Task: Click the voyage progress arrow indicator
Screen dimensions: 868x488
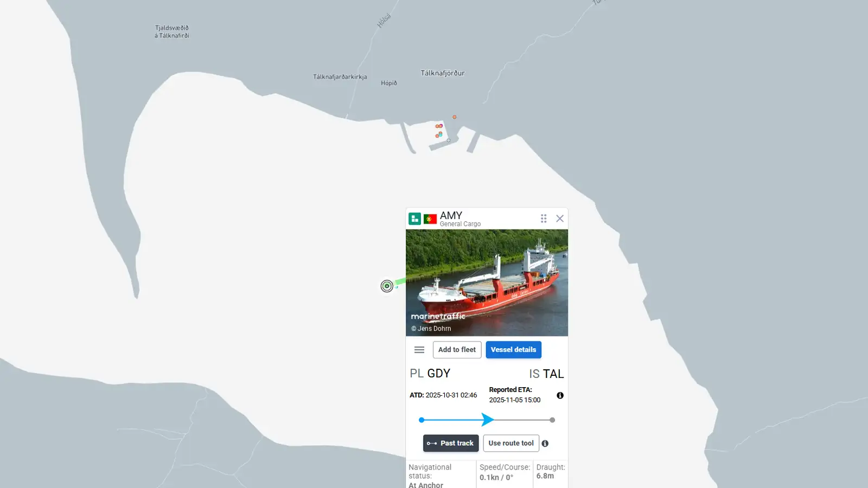Action: coord(487,420)
